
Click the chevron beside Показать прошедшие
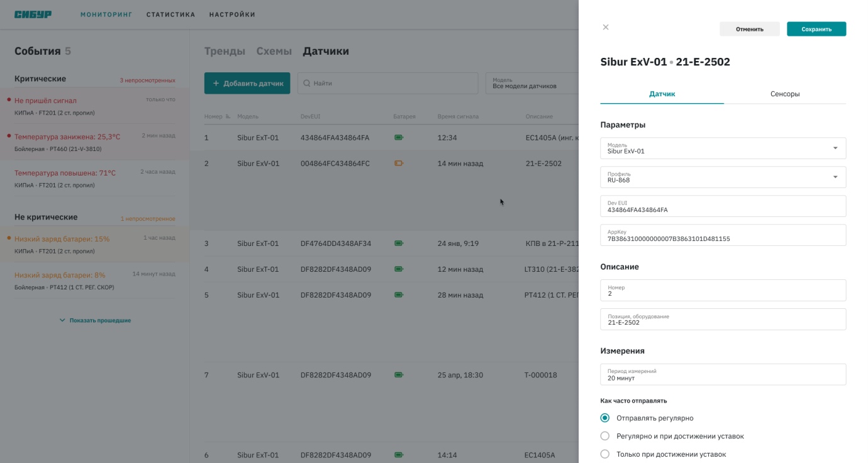point(62,320)
